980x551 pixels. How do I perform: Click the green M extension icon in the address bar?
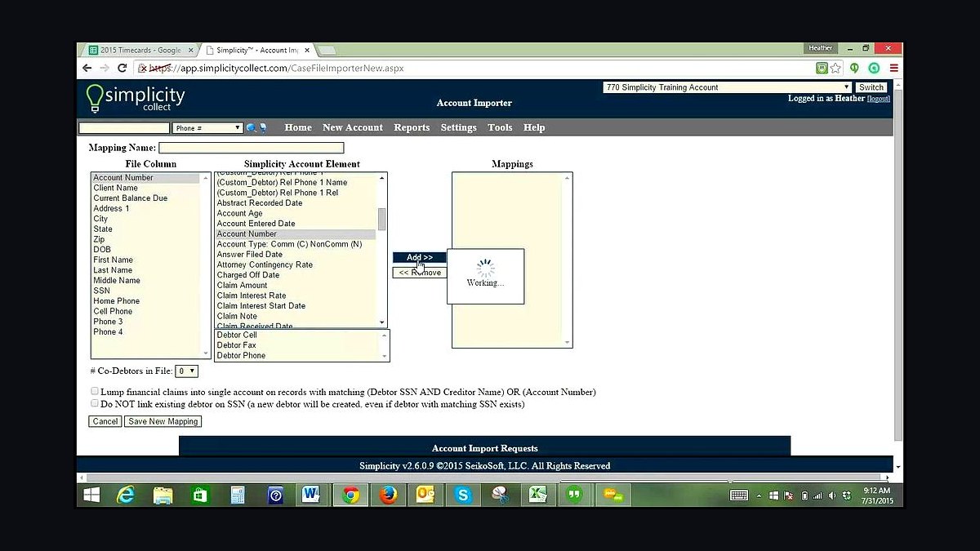(822, 69)
